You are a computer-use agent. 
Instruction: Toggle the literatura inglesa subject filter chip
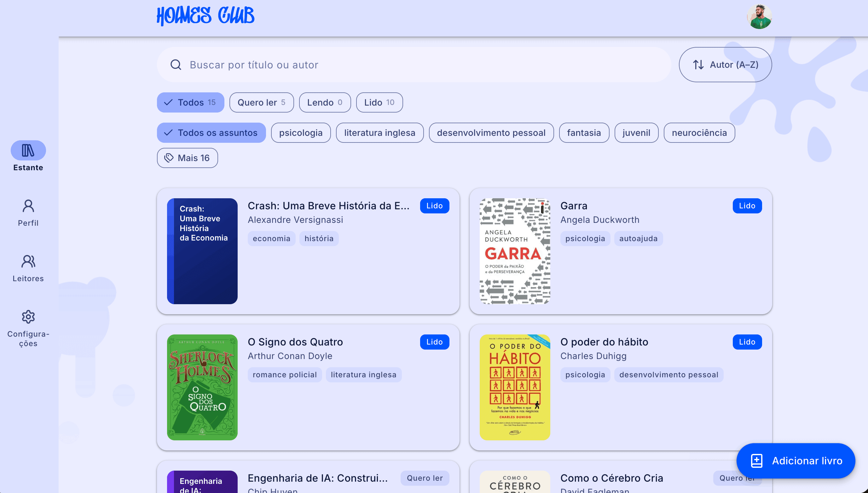(x=380, y=133)
